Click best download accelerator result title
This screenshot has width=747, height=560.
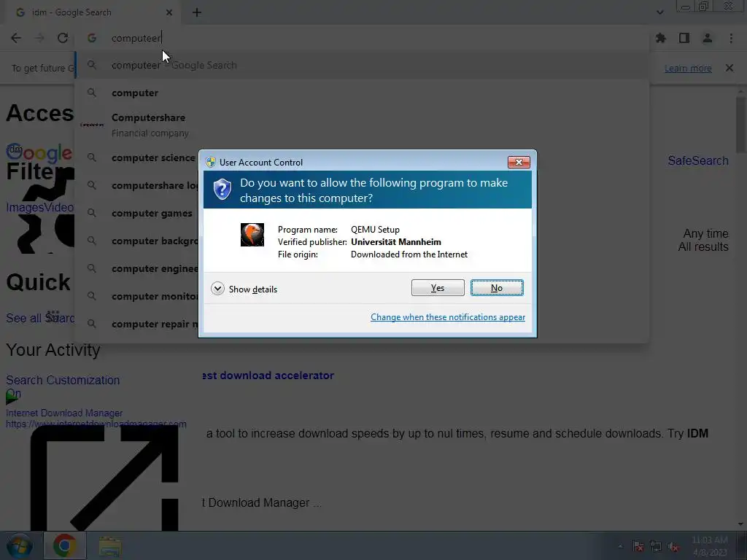point(268,376)
